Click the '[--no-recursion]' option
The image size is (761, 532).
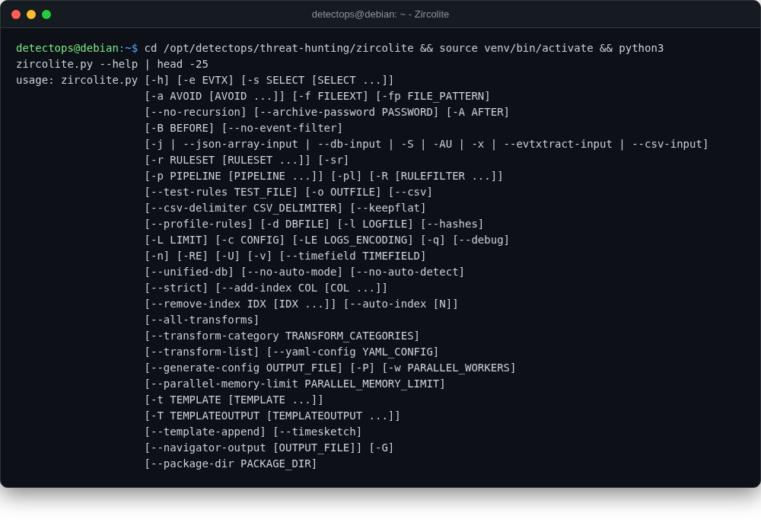coord(196,112)
